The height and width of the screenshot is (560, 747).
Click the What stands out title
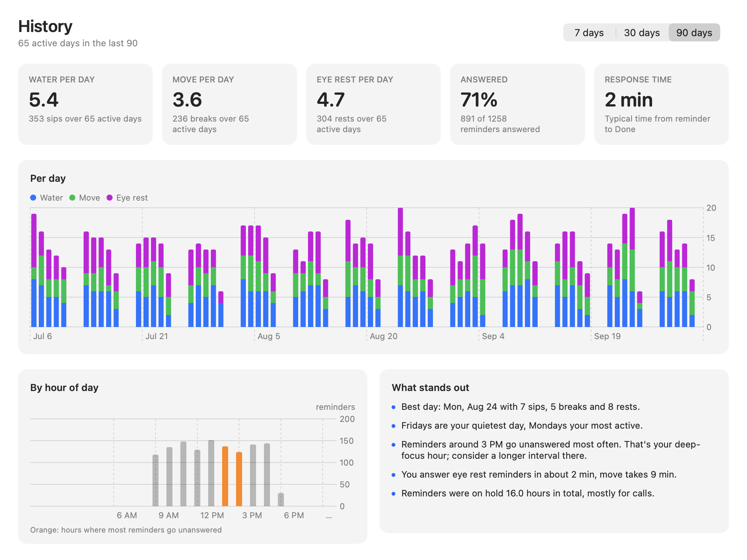(430, 388)
